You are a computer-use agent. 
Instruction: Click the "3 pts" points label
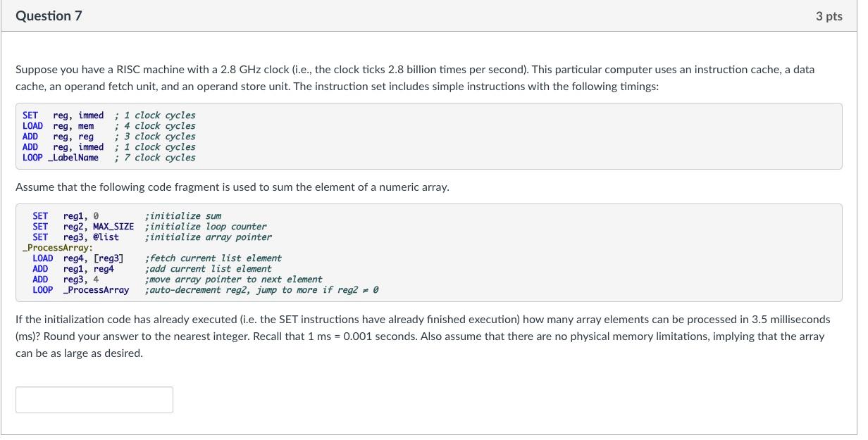[x=829, y=16]
